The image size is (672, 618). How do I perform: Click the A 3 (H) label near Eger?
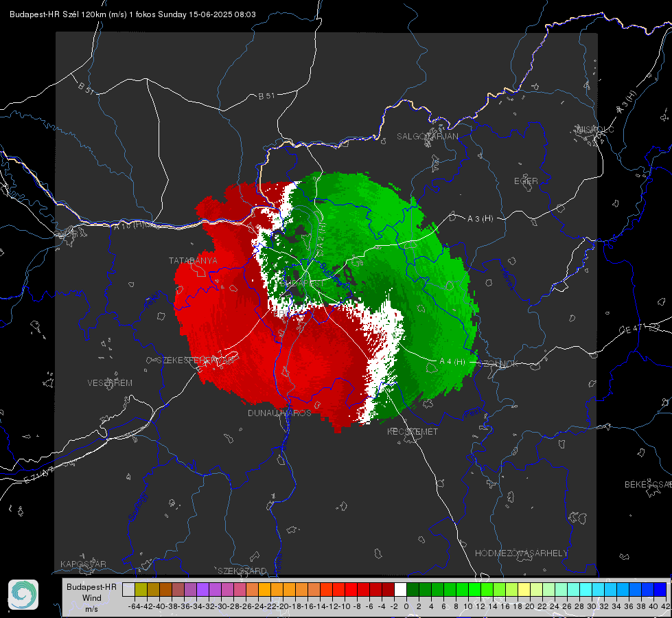[x=480, y=219]
